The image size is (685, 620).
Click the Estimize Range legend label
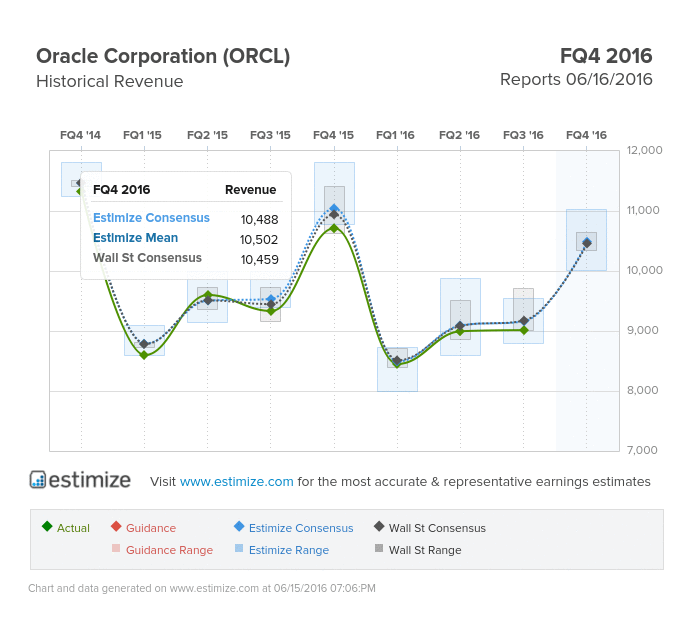pos(289,550)
